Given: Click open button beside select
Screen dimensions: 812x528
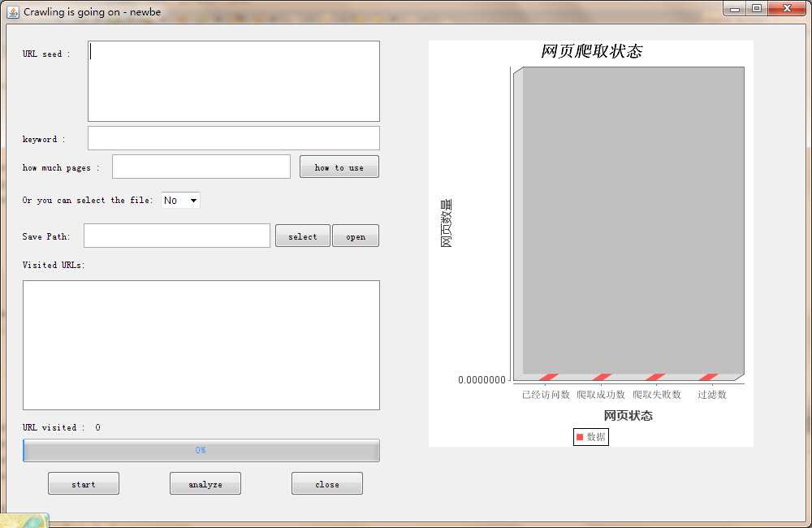Looking at the screenshot, I should click(x=356, y=236).
